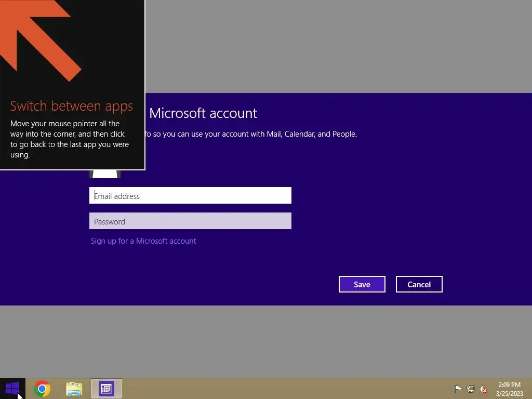Switch to the Calendar app in the taskbar
This screenshot has height=399, width=532.
106,389
